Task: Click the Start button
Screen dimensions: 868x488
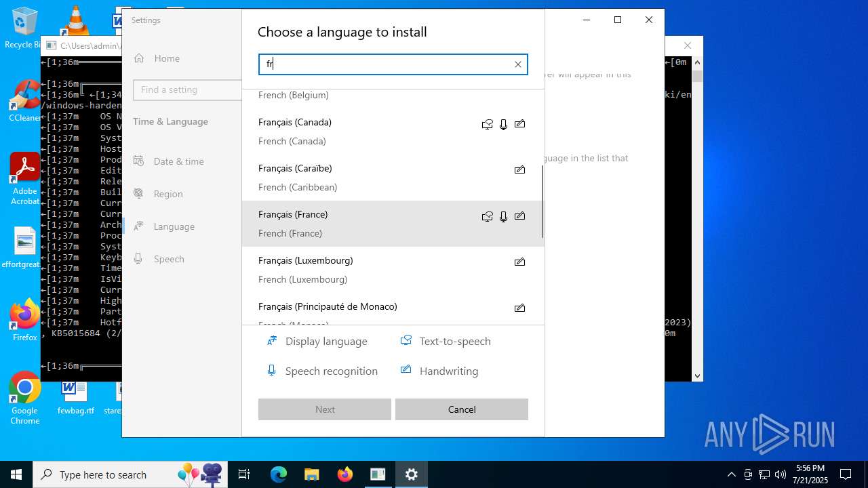Action: tap(16, 474)
